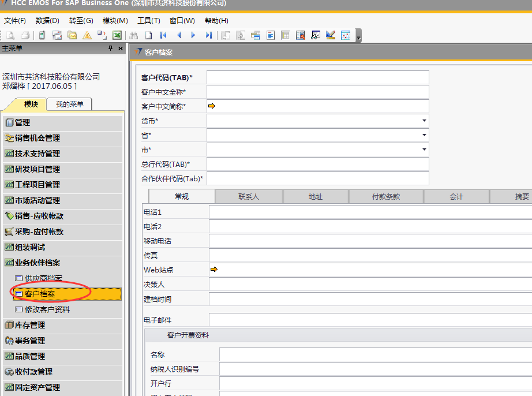Click the yellow warning triangle toolbar icon
Screen dimensions: 532x396
pos(87,35)
